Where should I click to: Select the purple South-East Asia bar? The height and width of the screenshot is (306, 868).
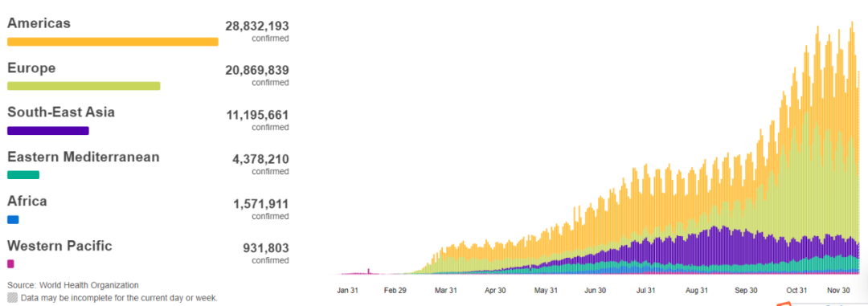tap(48, 131)
